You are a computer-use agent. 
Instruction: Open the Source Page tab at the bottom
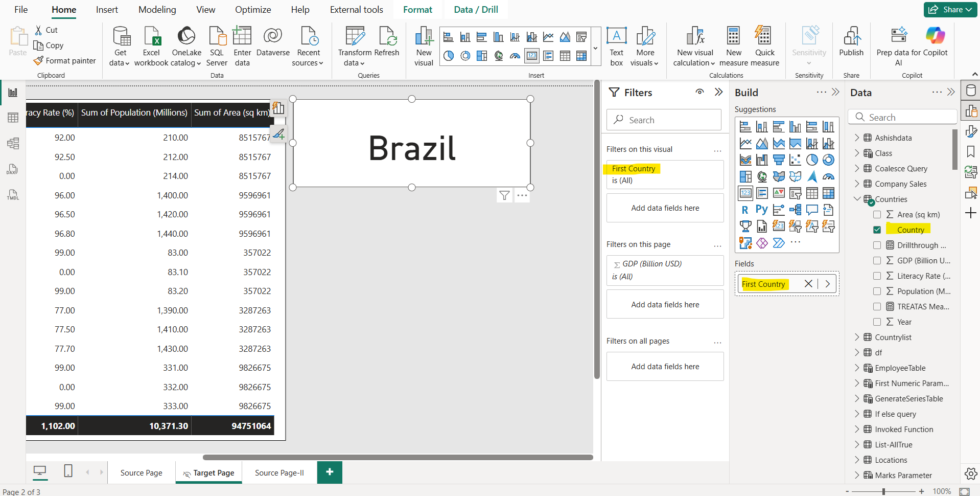[x=141, y=472]
